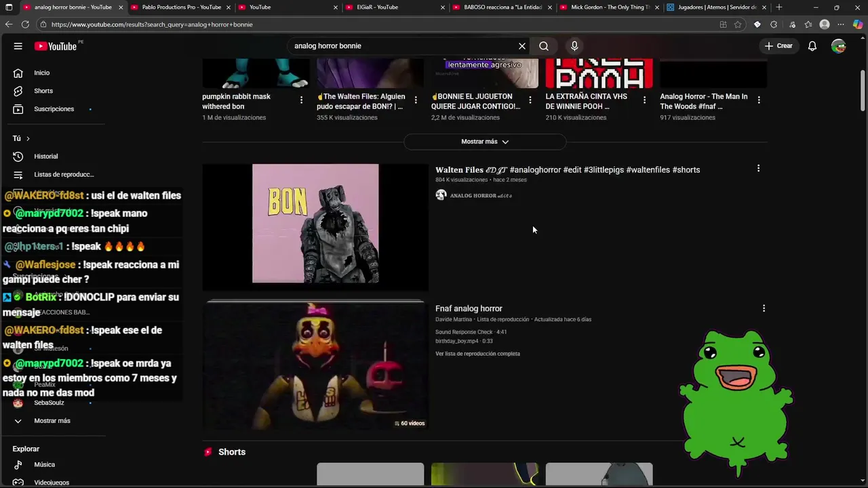Open options for Man In The Woods short
Image resolution: width=868 pixels, height=488 pixels.
[759, 100]
